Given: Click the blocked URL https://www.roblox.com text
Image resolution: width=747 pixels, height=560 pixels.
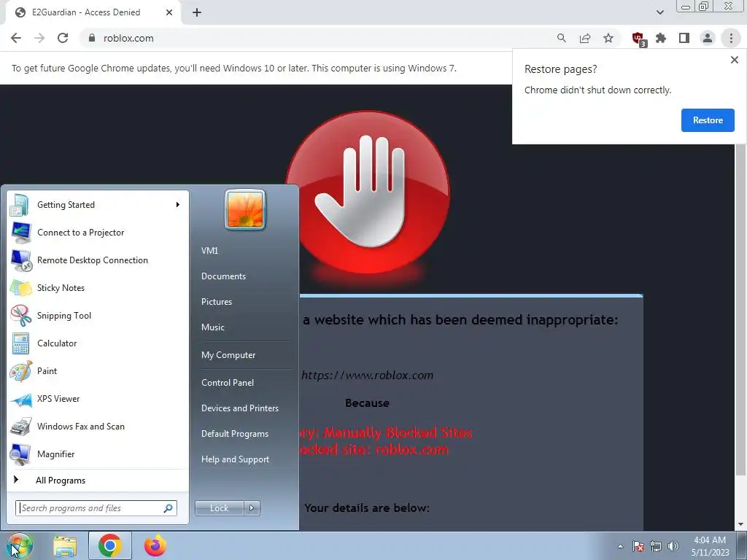Looking at the screenshot, I should [x=368, y=376].
